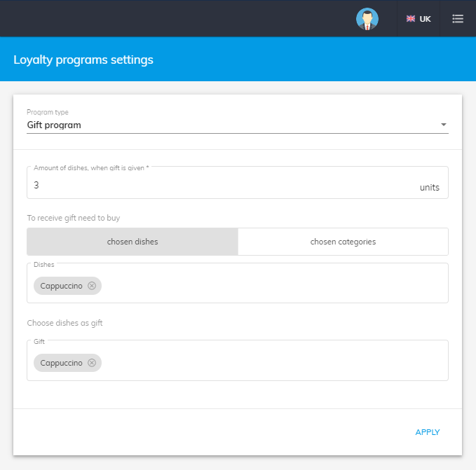Click the 'units' suffix in amount field
The height and width of the screenshot is (470, 476).
(429, 188)
